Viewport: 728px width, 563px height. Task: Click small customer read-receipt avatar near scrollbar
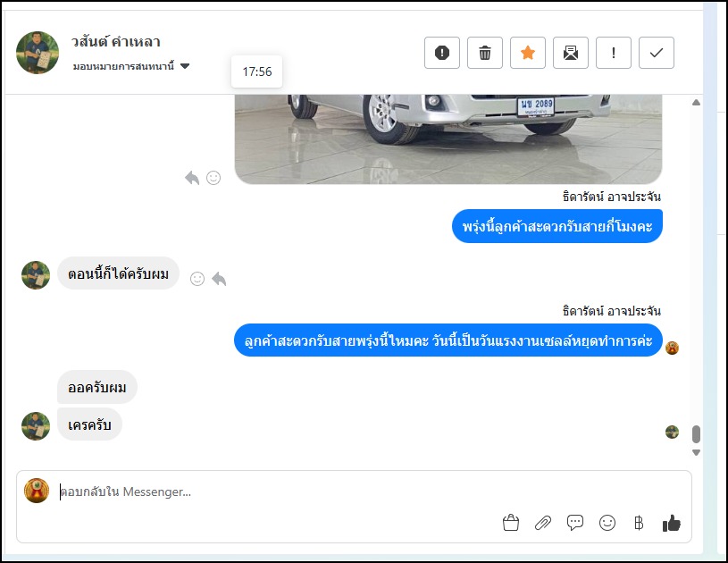[x=672, y=432]
